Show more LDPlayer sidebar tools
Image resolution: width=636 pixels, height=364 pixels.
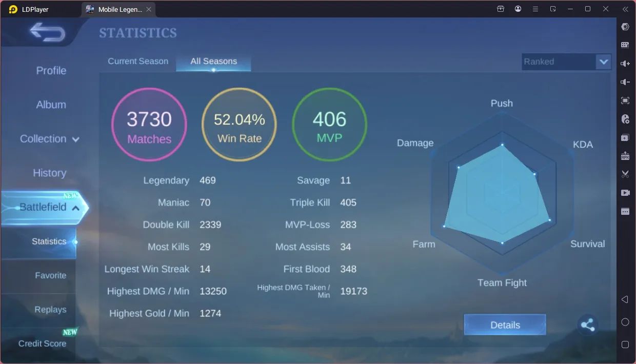click(625, 211)
